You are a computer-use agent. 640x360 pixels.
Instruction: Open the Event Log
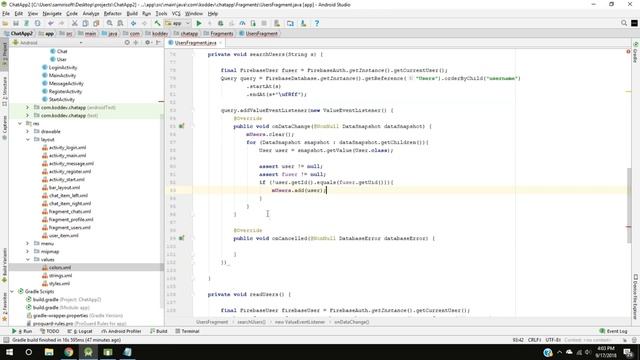(613, 331)
